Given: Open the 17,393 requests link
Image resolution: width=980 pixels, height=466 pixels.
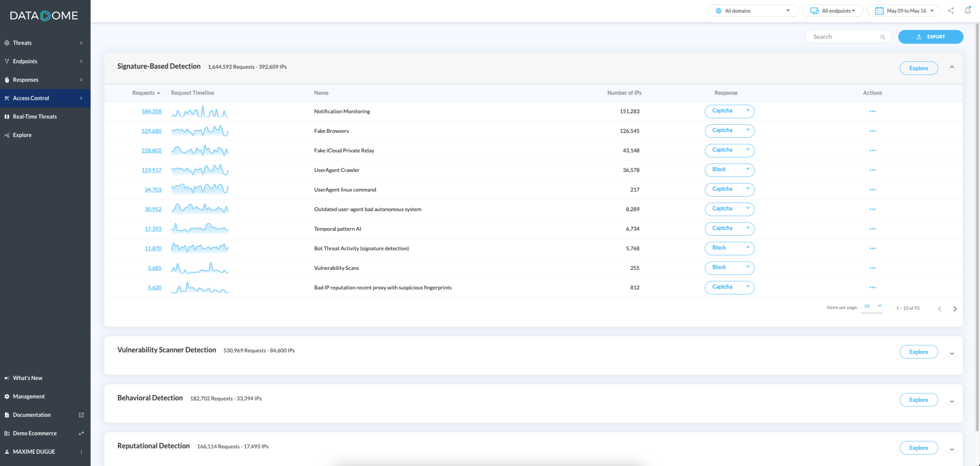Looking at the screenshot, I should tap(153, 229).
